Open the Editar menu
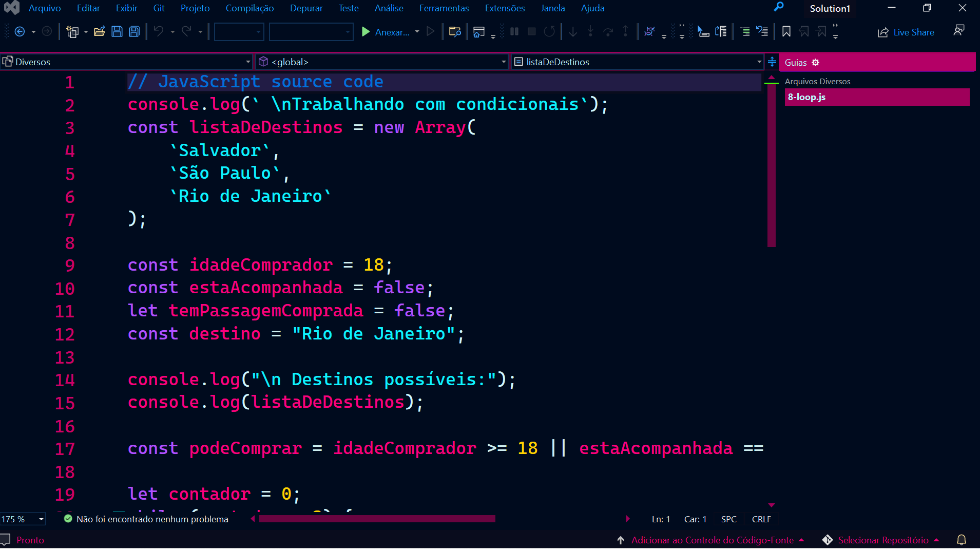 click(x=88, y=8)
